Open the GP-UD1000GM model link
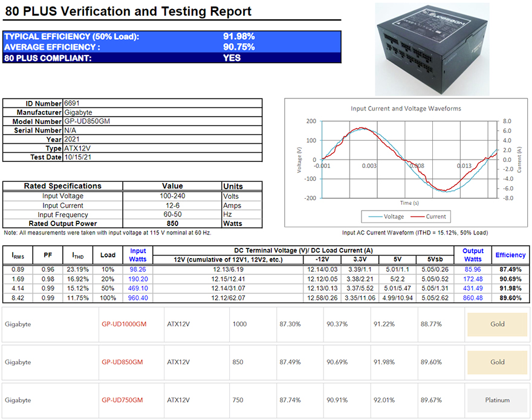532x420 pixels. click(x=124, y=324)
